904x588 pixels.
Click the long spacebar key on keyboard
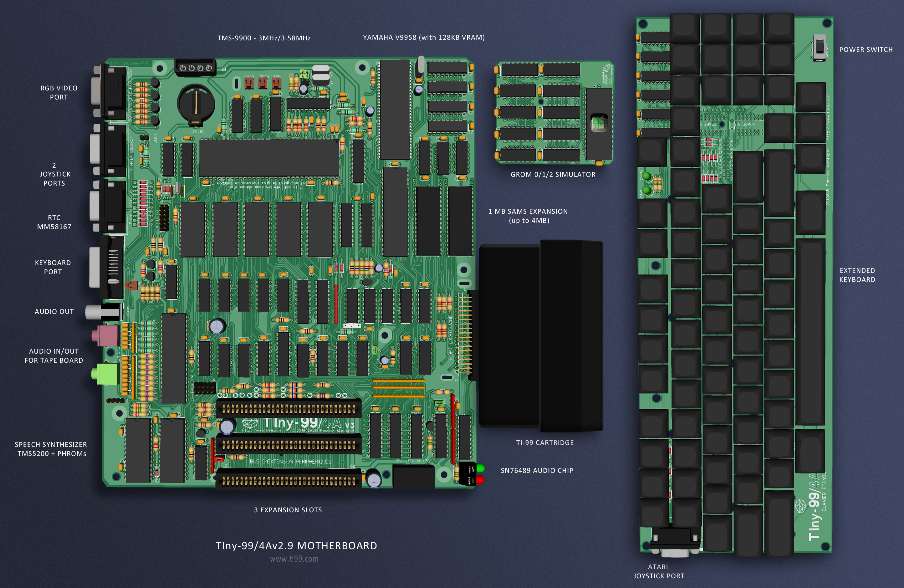(x=810, y=332)
